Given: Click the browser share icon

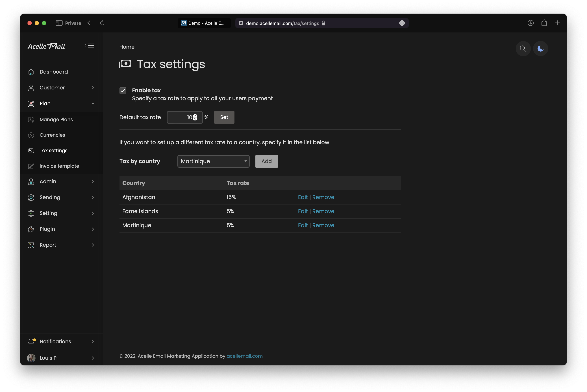Looking at the screenshot, I should pos(544,23).
